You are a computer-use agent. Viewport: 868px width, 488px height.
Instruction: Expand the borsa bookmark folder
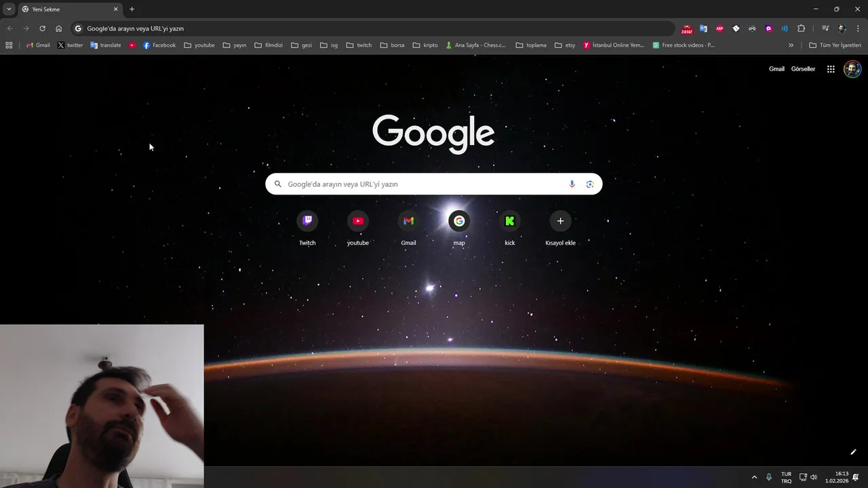click(x=393, y=45)
